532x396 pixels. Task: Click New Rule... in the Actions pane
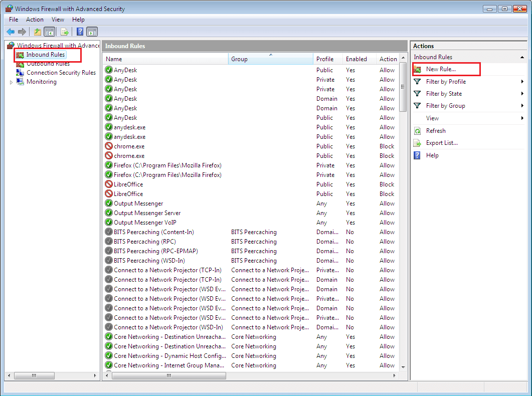pos(441,69)
